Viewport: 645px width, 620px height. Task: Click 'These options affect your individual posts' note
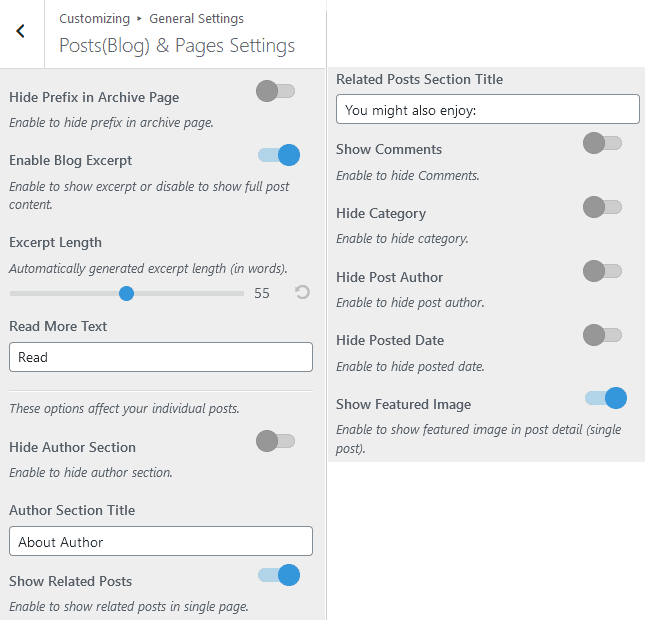[124, 409]
